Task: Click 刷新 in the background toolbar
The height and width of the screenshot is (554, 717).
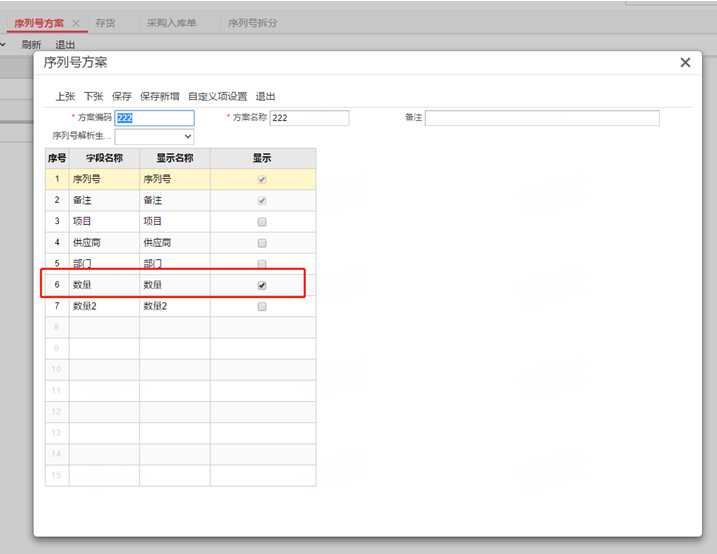Action: pos(31,45)
